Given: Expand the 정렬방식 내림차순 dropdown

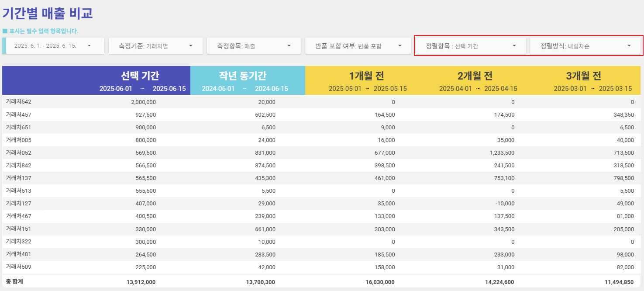Looking at the screenshot, I should tap(585, 45).
